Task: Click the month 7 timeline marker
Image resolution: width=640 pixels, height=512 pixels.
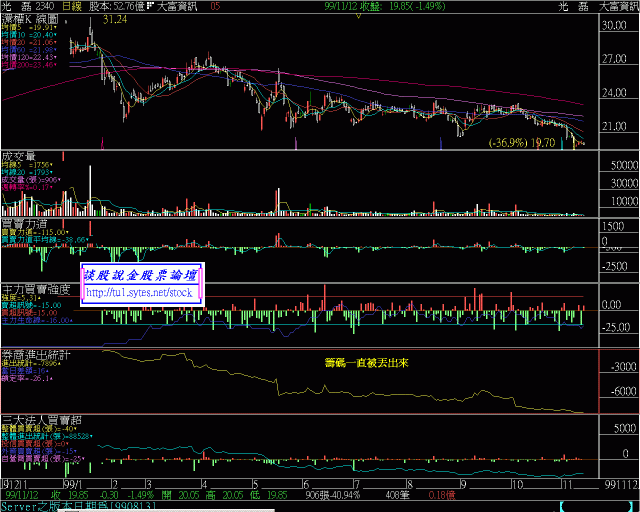Action: (357, 485)
